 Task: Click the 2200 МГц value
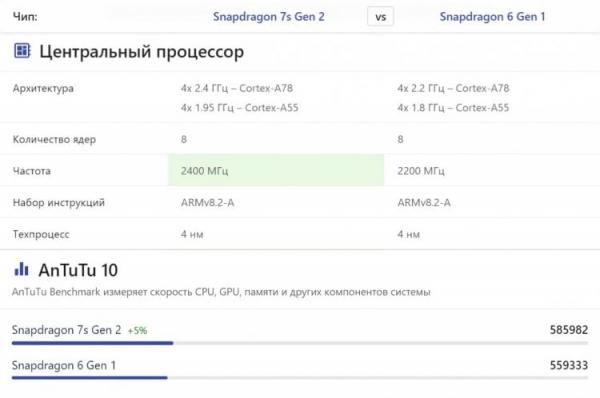click(421, 171)
